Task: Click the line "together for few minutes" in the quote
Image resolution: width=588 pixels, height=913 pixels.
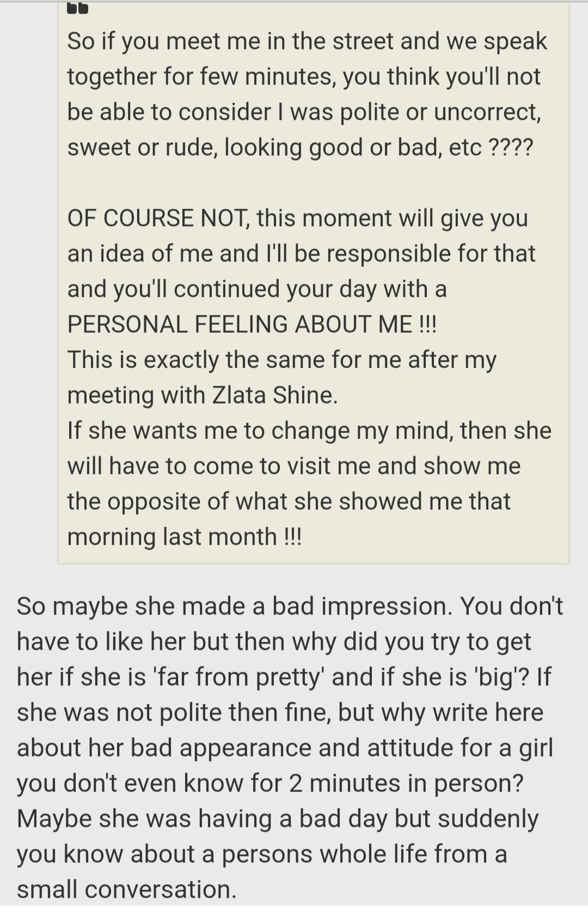Action: 304,77
